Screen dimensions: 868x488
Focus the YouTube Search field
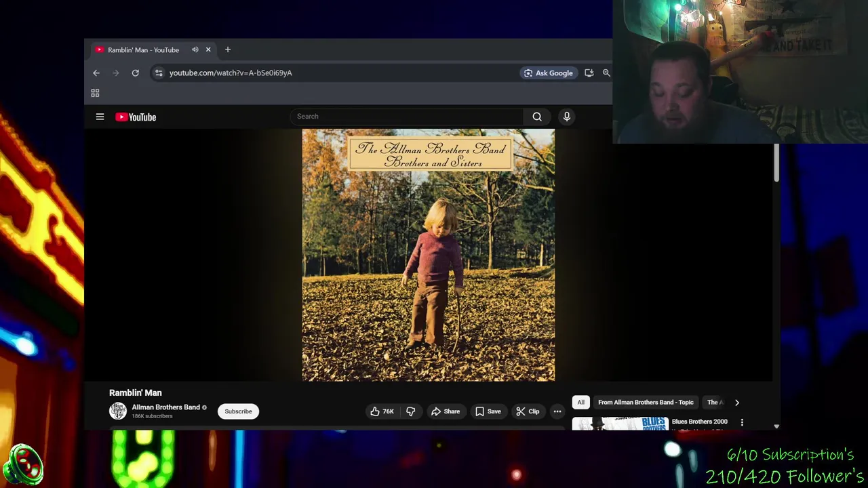[407, 117]
